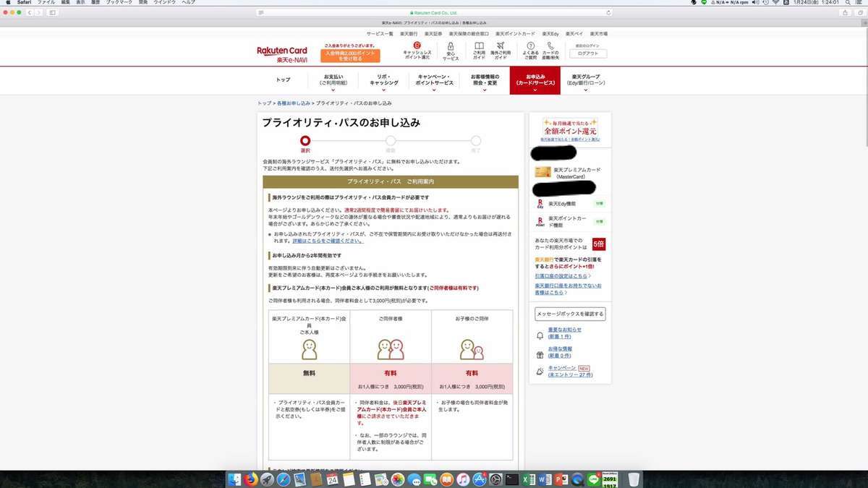The height and width of the screenshot is (488, 868).
Task: Click 楽天銀行口座をお持ちでないお客様はこちら link
Action: pos(569,288)
